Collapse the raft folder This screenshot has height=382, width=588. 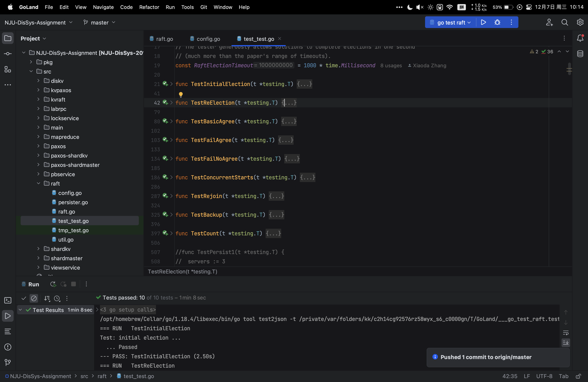pyautogui.click(x=38, y=183)
